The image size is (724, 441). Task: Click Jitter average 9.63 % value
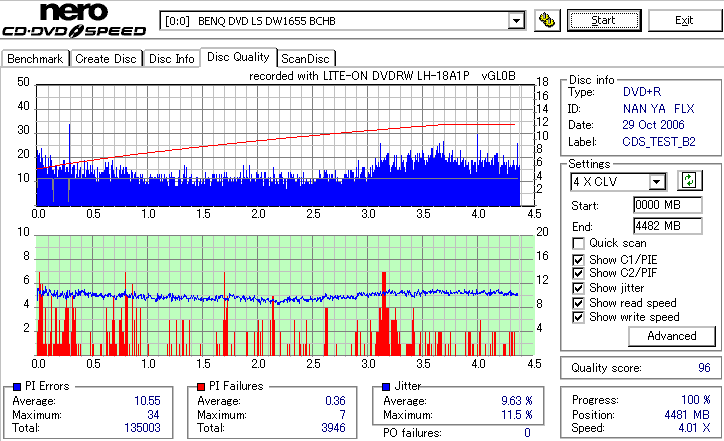(x=517, y=401)
